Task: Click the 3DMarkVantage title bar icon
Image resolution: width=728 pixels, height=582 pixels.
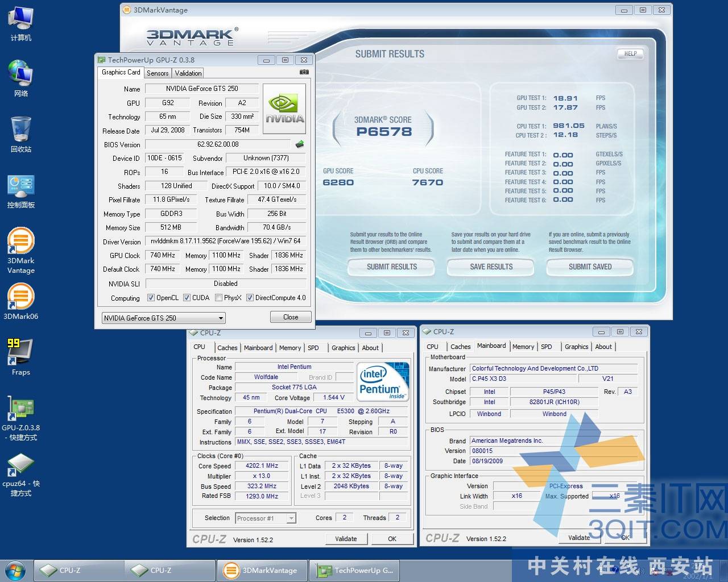Action: point(127,10)
